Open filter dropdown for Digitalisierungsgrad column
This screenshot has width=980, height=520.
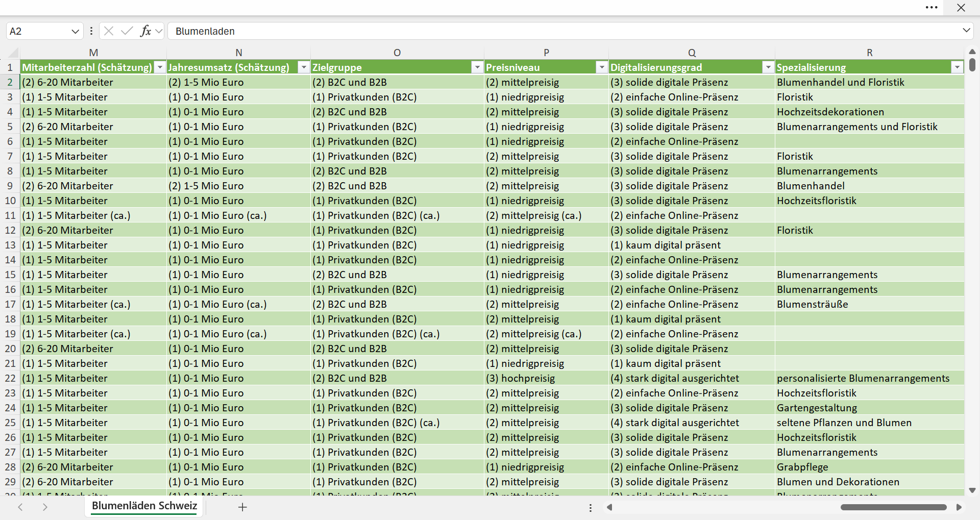pyautogui.click(x=768, y=67)
